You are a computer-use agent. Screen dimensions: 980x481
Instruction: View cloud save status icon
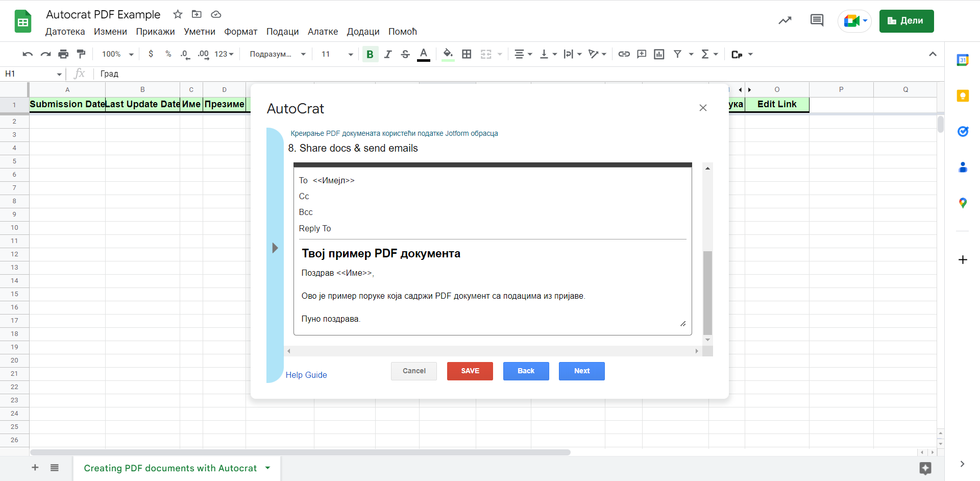(x=216, y=14)
